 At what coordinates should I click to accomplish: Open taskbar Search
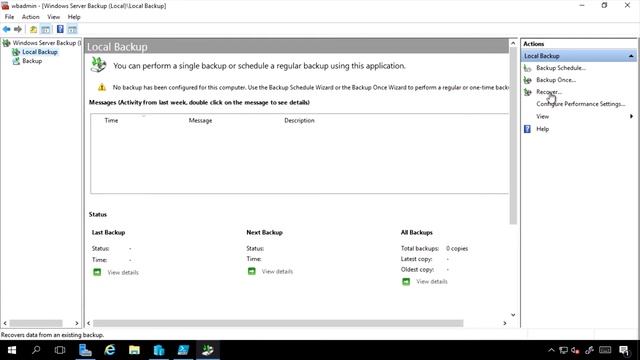tap(36, 350)
